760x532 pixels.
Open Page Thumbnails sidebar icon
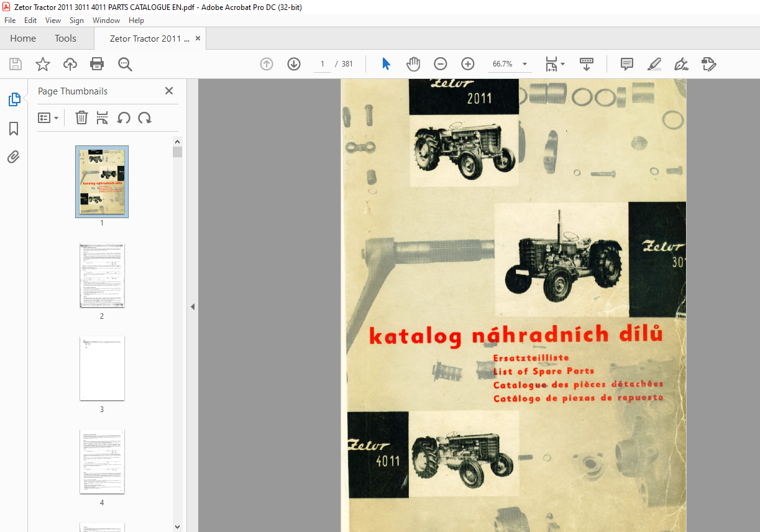tap(14, 99)
